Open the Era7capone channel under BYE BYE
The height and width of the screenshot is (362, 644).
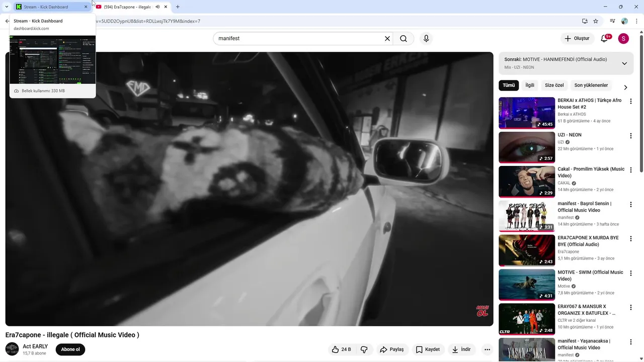tap(568, 251)
